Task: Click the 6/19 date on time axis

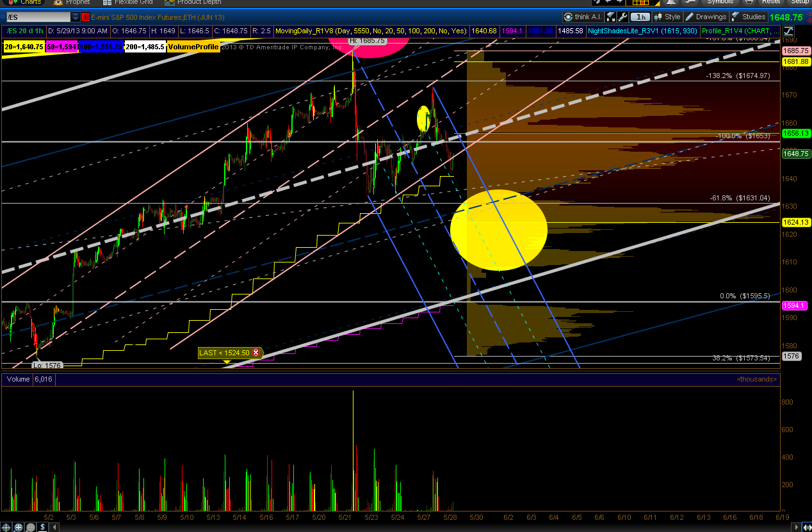Action: pos(781,516)
